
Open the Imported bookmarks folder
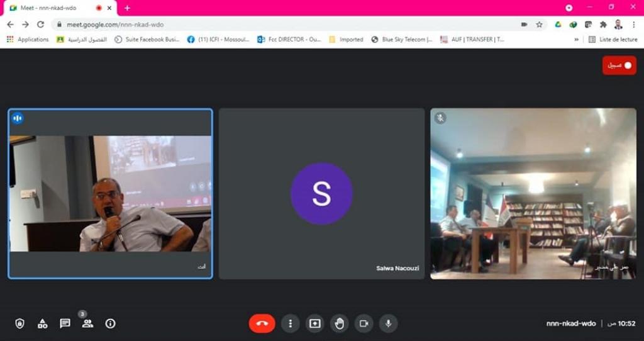346,39
